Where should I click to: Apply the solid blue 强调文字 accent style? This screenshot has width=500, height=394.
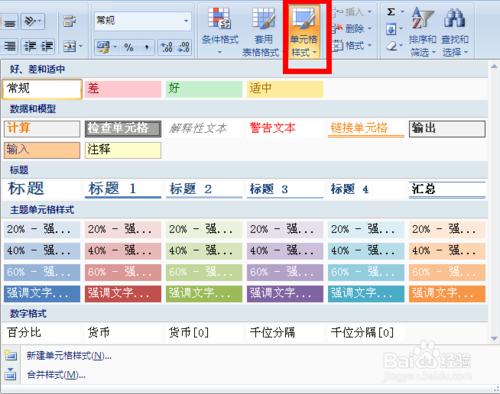42,294
